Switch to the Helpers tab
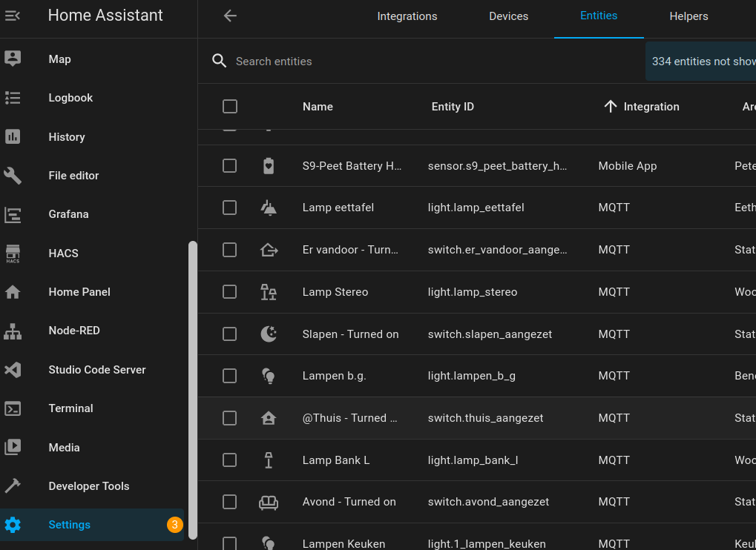The image size is (756, 550). (x=688, y=16)
